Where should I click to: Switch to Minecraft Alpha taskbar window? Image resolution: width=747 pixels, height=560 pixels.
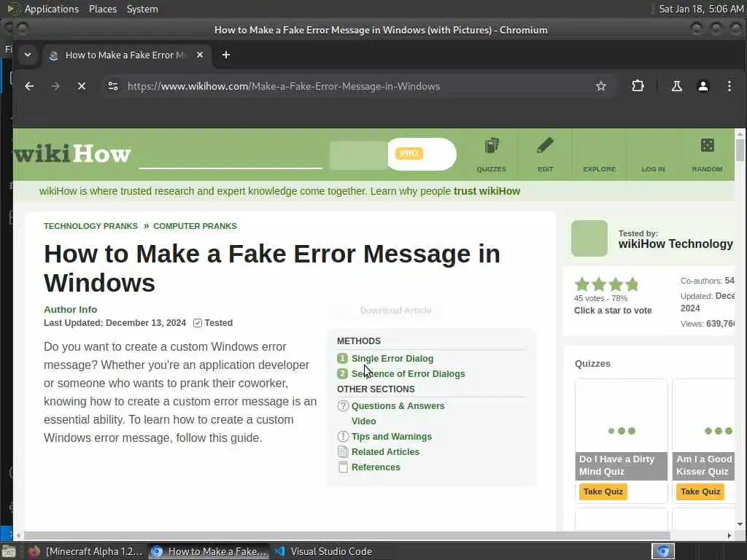[86, 551]
